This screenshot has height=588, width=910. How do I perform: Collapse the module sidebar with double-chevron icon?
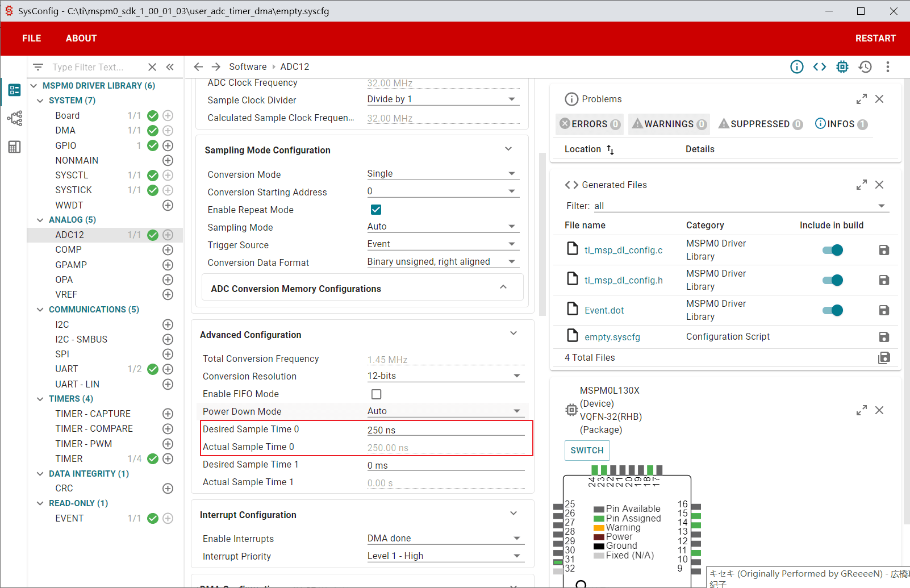(170, 67)
